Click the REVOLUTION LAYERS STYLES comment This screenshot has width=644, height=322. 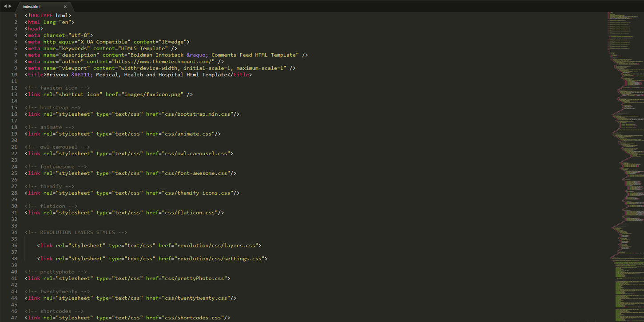click(76, 232)
